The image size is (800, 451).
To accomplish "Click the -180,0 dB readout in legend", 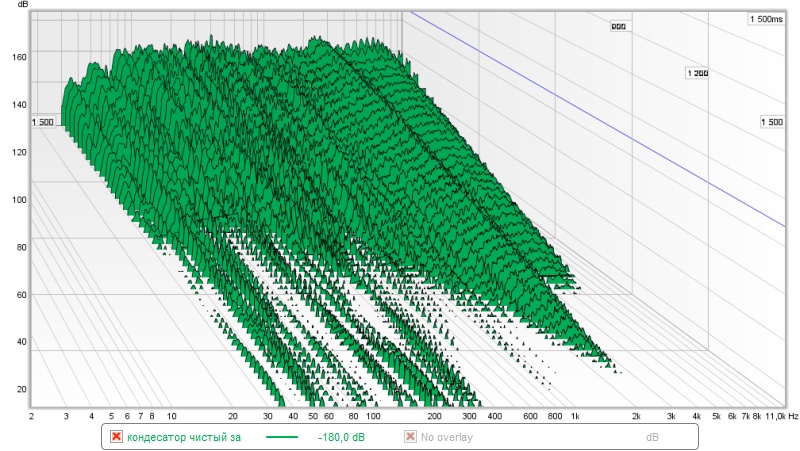I will pos(340,437).
